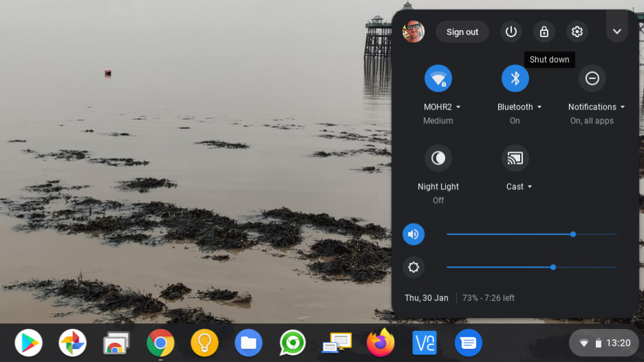
Task: Collapse the quick settings panel chevron
Action: coord(617,32)
